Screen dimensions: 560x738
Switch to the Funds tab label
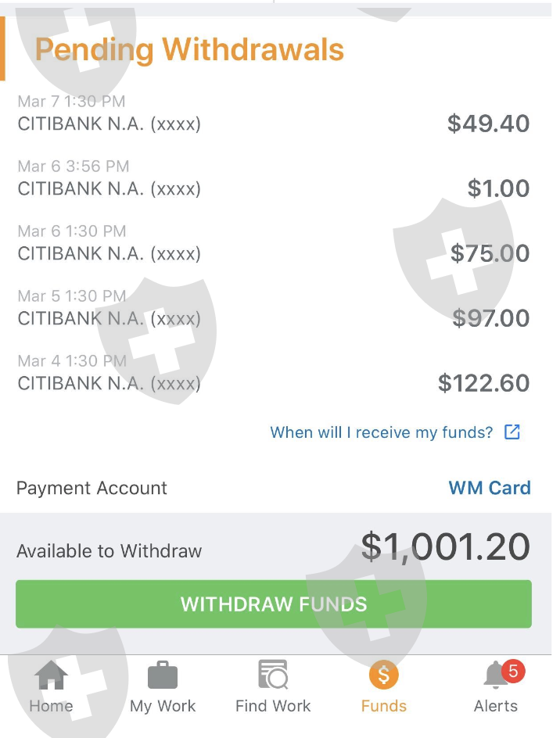click(383, 706)
